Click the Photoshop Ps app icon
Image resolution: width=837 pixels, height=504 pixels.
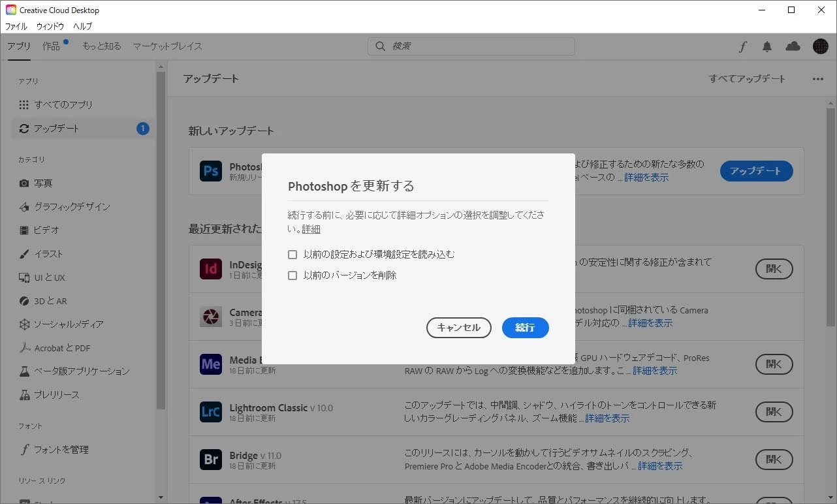click(x=211, y=171)
